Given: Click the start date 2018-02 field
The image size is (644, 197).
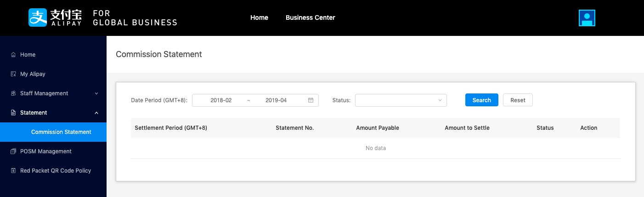Looking at the screenshot, I should click(x=221, y=100).
